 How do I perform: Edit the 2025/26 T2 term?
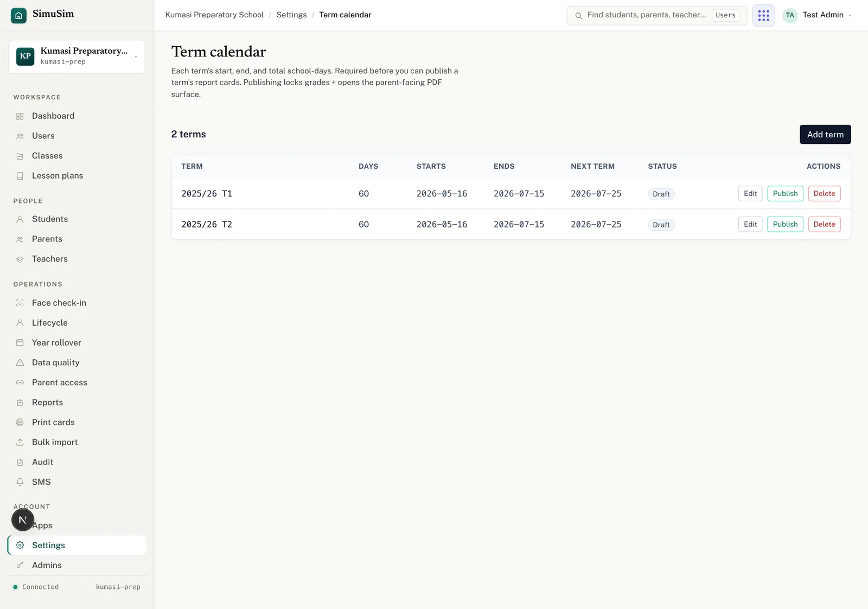[750, 224]
